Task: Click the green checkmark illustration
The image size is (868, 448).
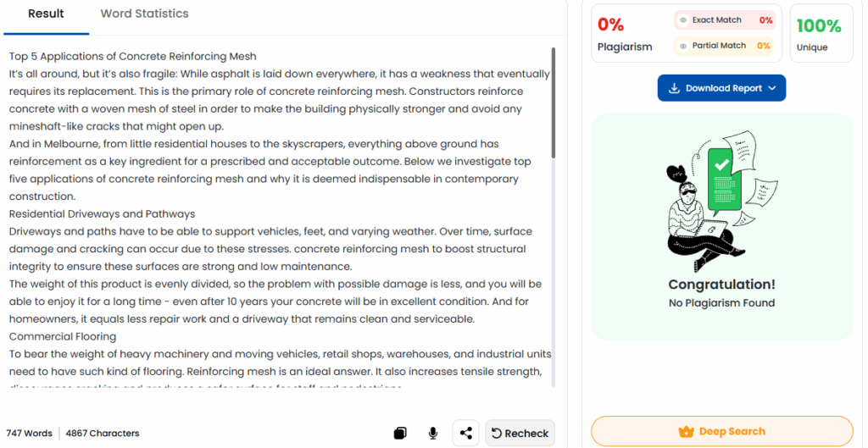Action: click(722, 162)
